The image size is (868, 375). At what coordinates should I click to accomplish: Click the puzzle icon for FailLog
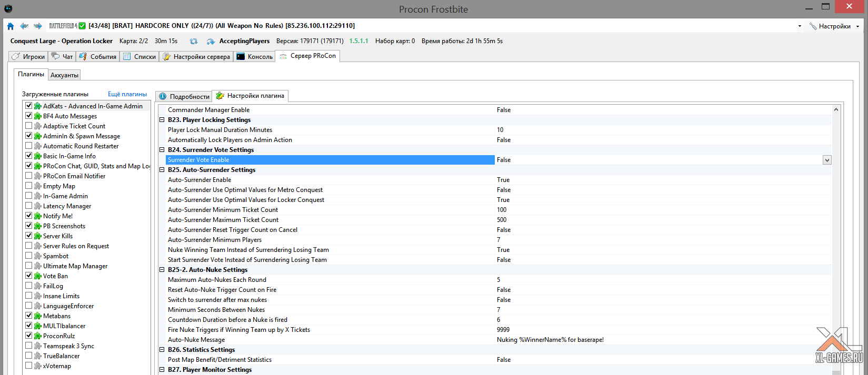[38, 286]
